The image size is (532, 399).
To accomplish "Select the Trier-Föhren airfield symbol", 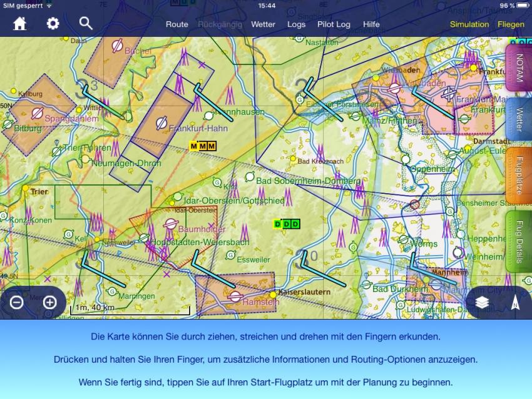I will tap(56, 151).
